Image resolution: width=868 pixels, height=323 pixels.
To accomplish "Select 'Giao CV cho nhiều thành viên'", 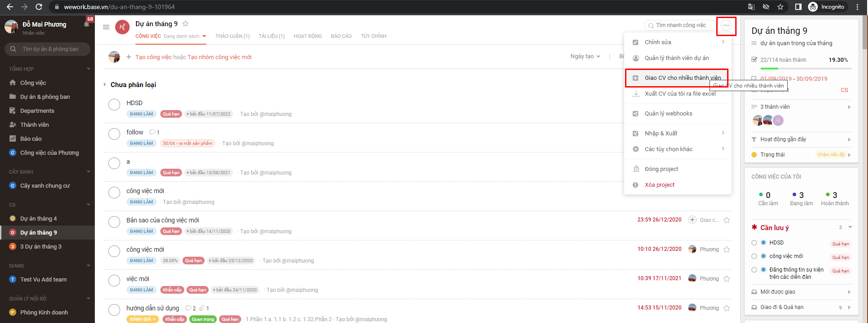I will 677,78.
